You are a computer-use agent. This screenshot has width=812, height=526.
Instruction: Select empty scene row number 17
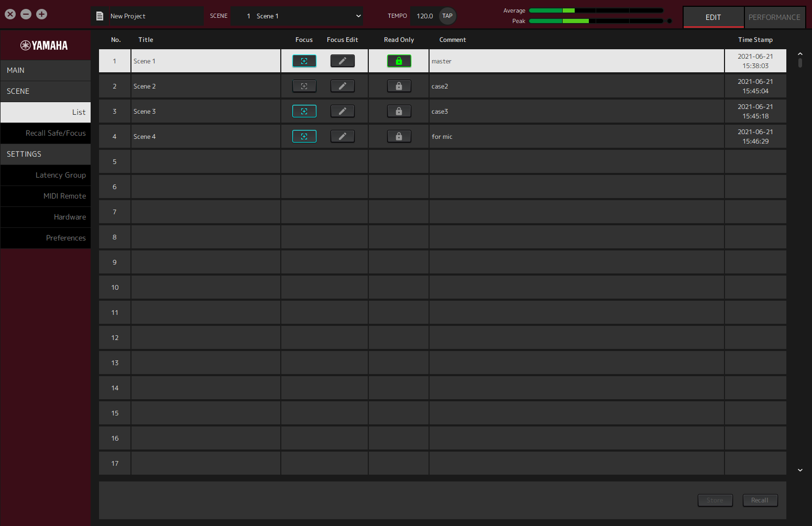[443, 463]
